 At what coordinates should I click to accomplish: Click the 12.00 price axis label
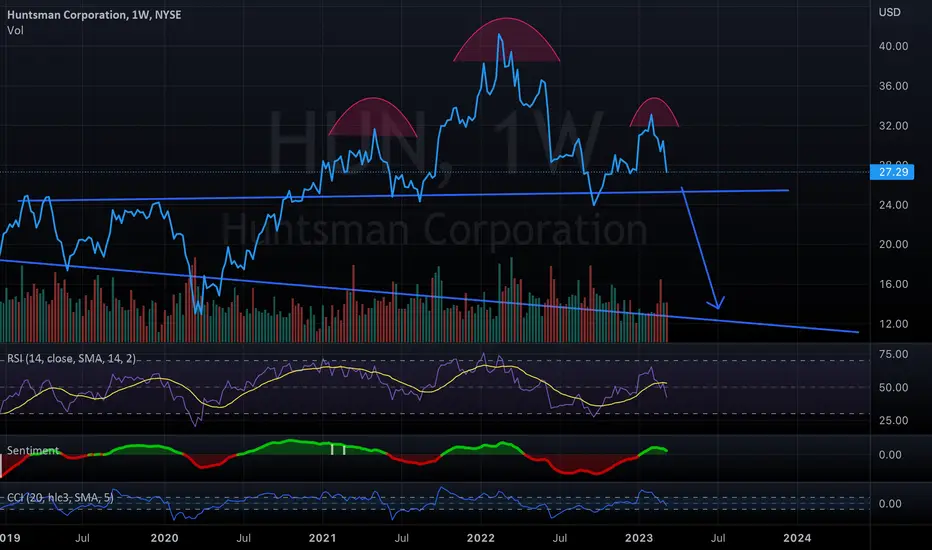click(x=893, y=323)
